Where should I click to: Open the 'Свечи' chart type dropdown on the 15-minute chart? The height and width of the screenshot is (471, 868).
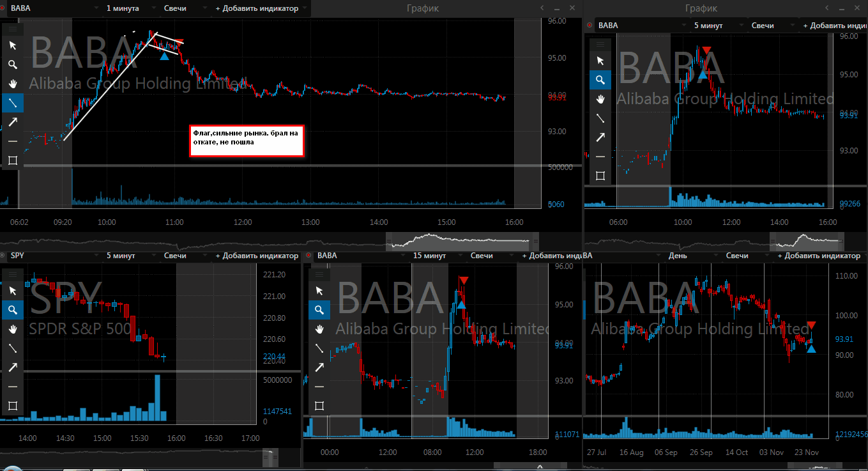point(491,256)
